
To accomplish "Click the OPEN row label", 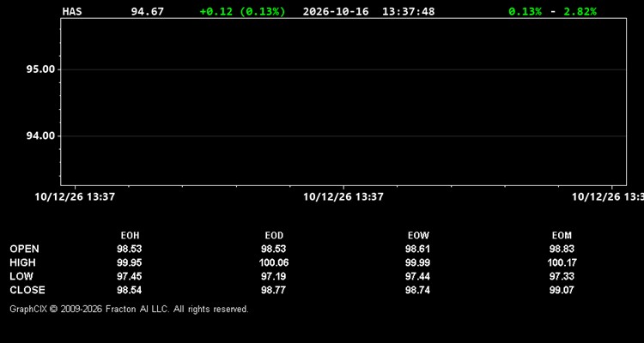I will point(24,249).
